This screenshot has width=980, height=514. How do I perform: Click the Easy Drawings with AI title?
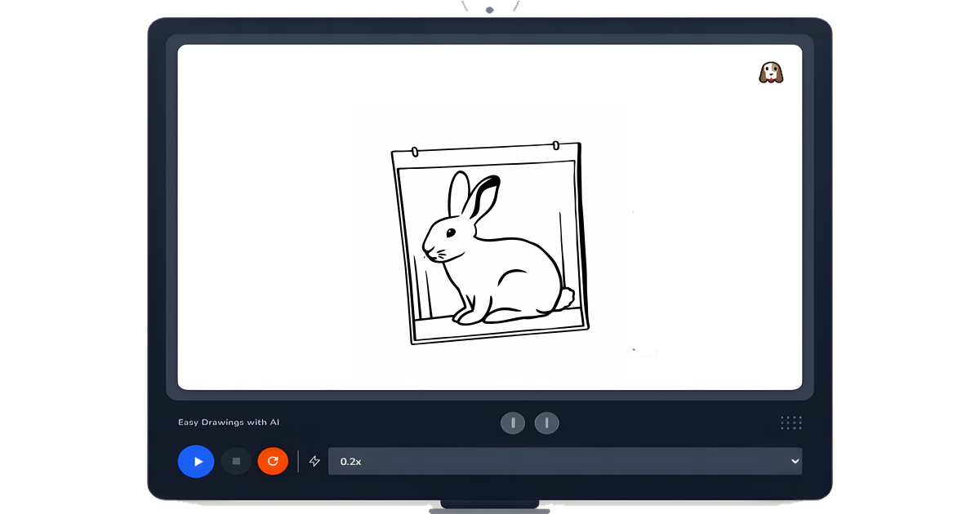(x=229, y=422)
